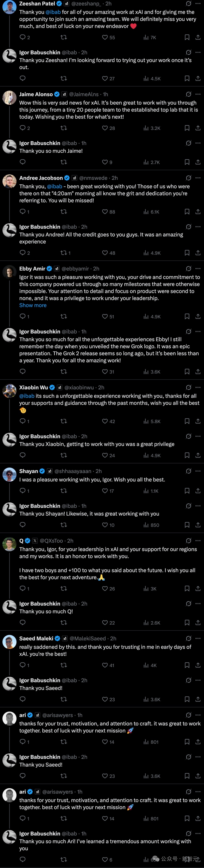Click Jaime Alonso's profile picture
The height and width of the screenshot is (868, 204).
coord(9,98)
